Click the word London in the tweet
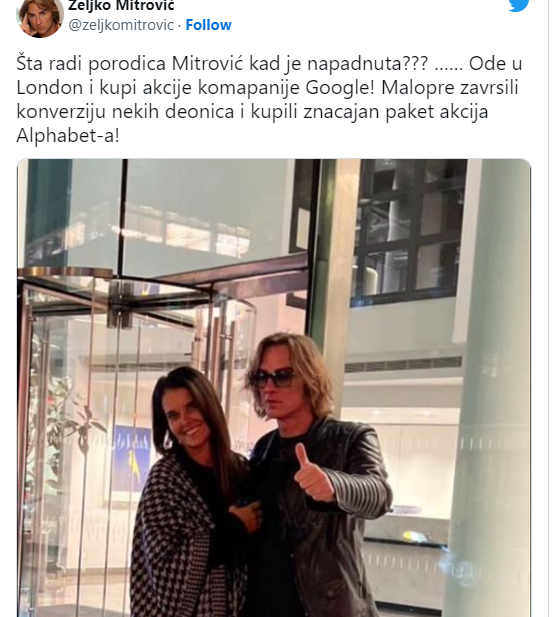The image size is (553, 617). click(50, 88)
